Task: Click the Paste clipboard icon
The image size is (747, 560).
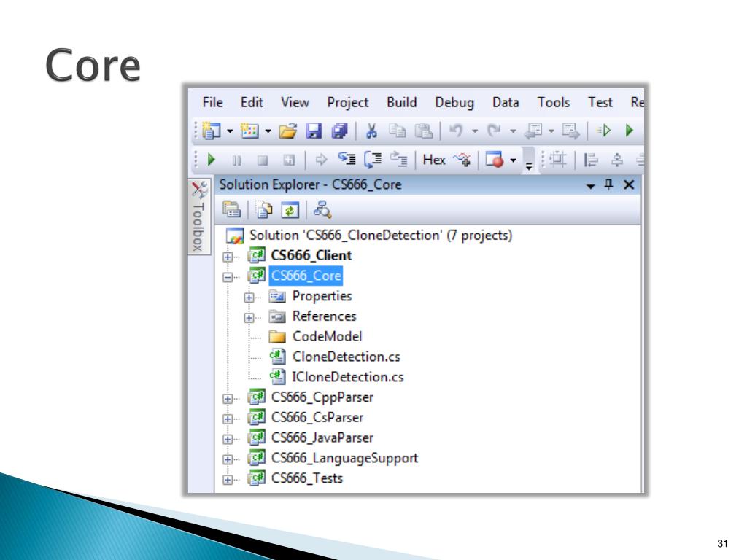Action: click(x=423, y=130)
